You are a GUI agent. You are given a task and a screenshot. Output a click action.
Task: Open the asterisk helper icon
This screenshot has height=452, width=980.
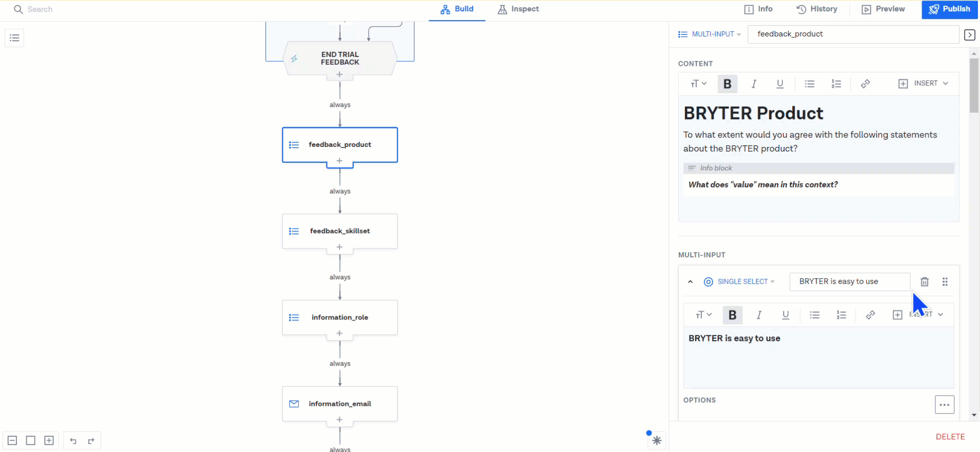(657, 441)
